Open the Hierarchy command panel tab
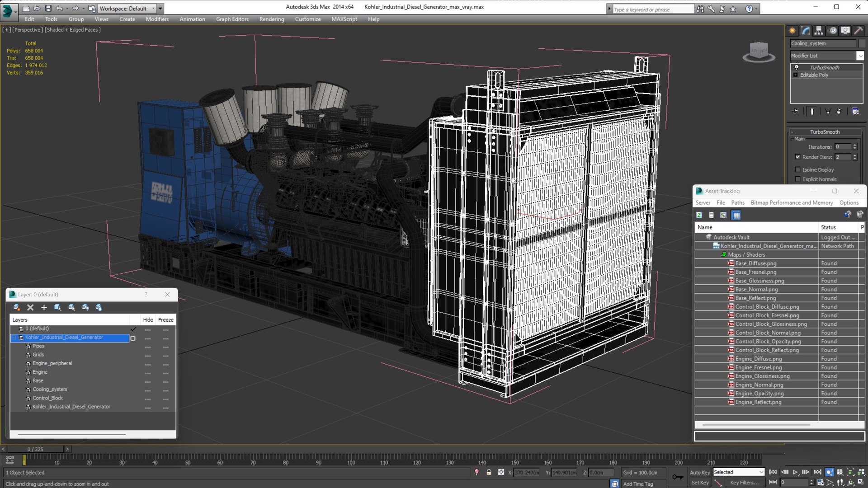This screenshot has height=488, width=868. click(x=819, y=31)
